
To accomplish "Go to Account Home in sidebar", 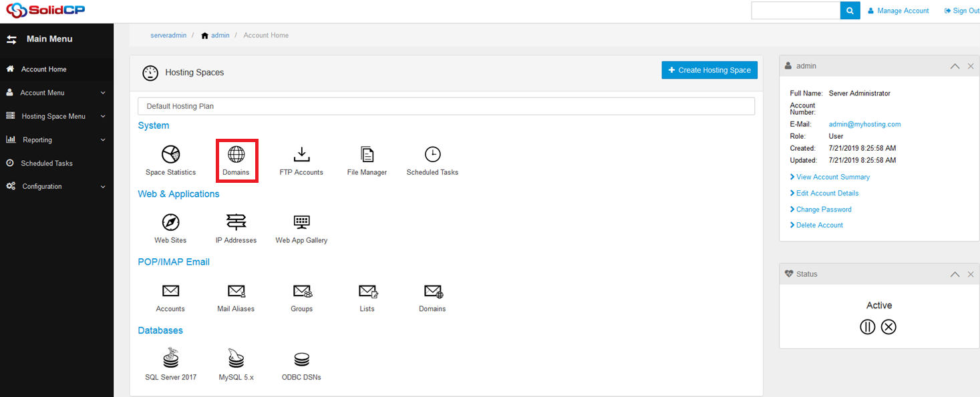I will tap(43, 69).
